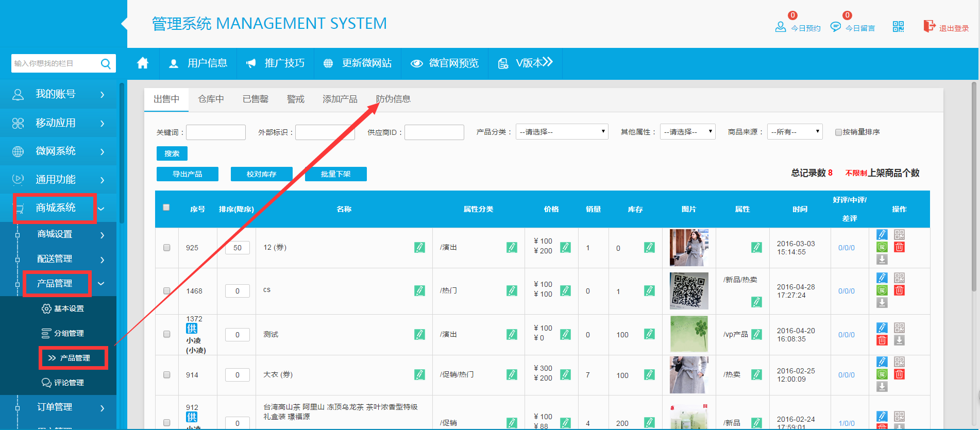Click the 退出登录 logout icon
This screenshot has height=430, width=980.
click(x=929, y=26)
